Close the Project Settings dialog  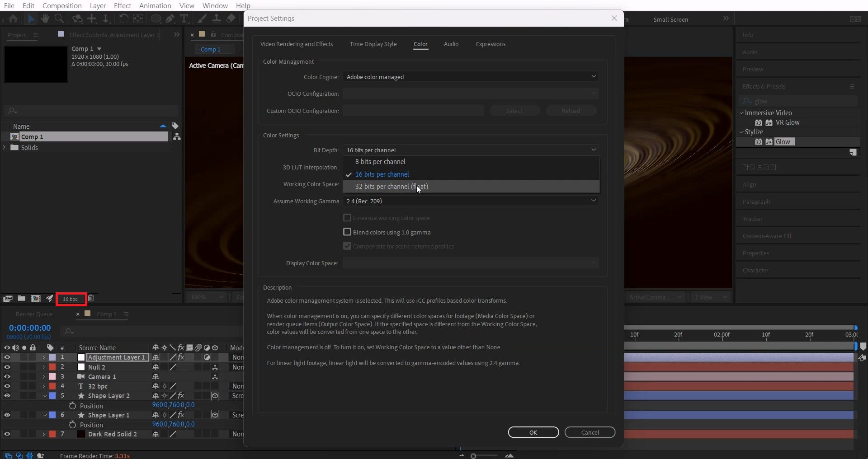(x=614, y=18)
